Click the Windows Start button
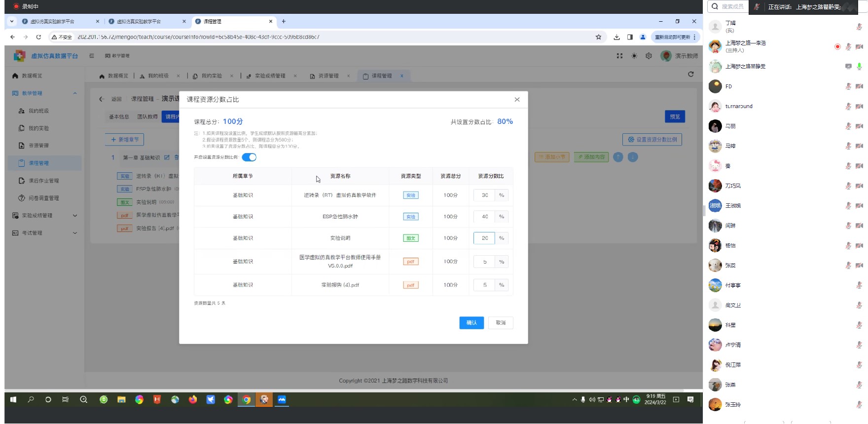868x424 pixels. coord(13,400)
